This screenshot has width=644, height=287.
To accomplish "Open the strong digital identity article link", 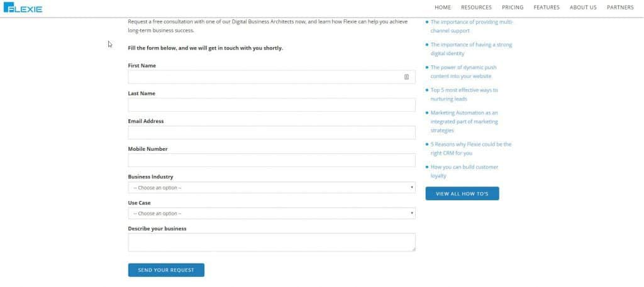I will (x=471, y=49).
